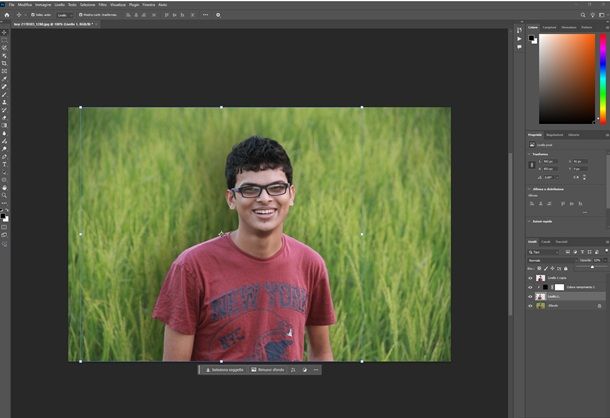610x418 pixels.
Task: Select the Frame tool
Action: 4,71
